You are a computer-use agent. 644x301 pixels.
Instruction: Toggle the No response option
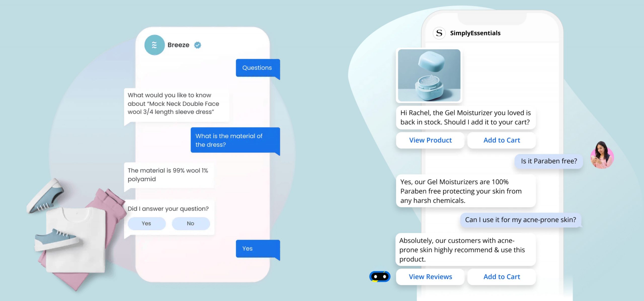(190, 223)
